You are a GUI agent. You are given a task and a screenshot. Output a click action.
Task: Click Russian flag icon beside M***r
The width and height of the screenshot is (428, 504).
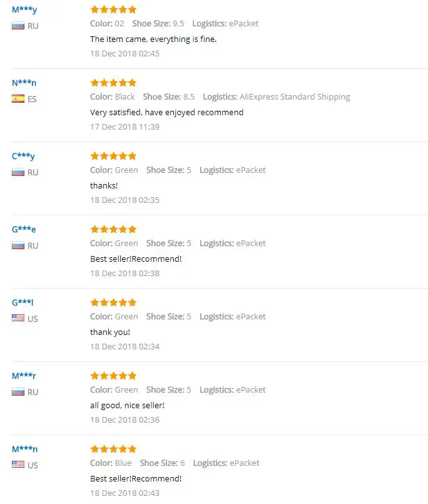pyautogui.click(x=18, y=392)
